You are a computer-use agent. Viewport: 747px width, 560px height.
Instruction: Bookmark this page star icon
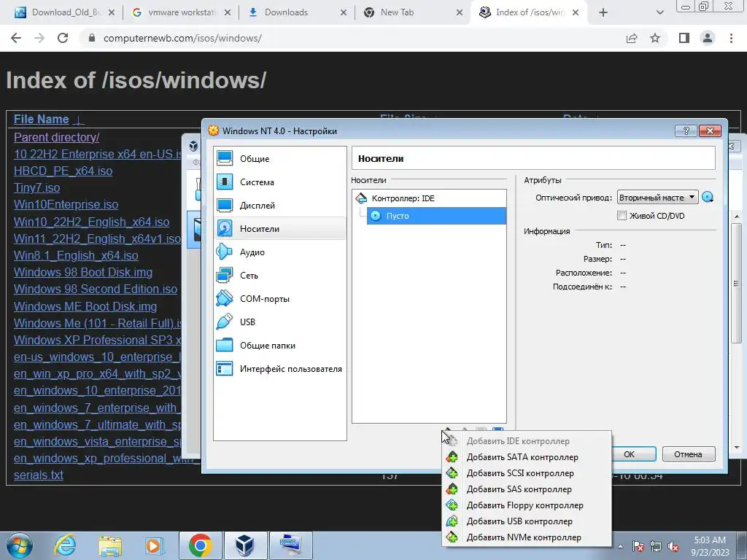coord(655,38)
